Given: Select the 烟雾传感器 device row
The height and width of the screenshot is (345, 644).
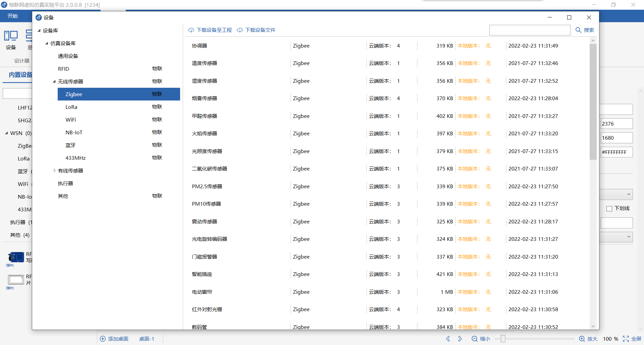Looking at the screenshot, I should point(387,98).
